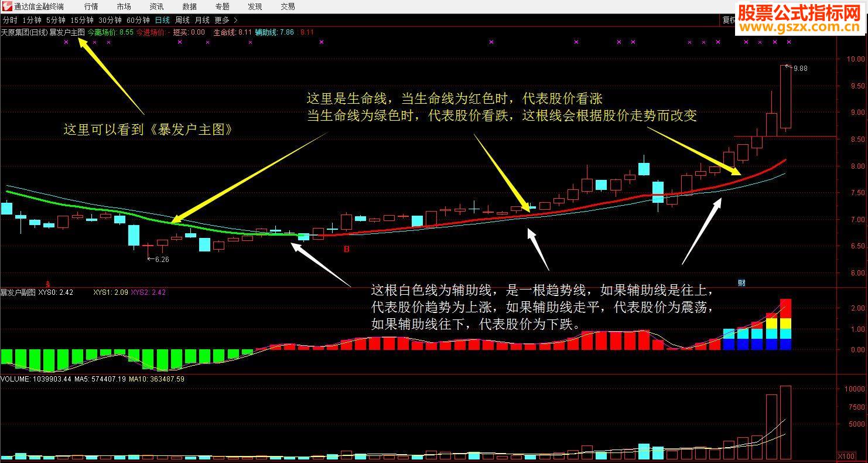Click the 短买: 0.00 value
This screenshot has width=868, height=463.
[x=189, y=32]
